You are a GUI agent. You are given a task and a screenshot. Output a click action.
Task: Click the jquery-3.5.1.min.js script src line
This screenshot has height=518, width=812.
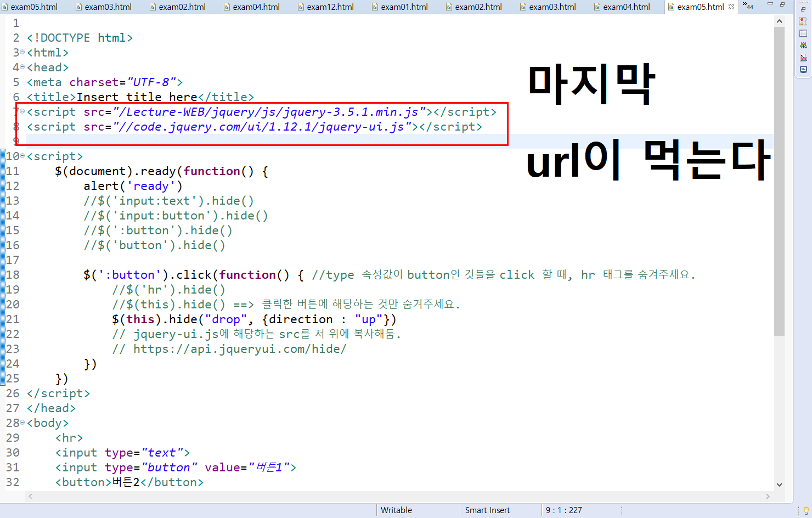pyautogui.click(x=262, y=112)
